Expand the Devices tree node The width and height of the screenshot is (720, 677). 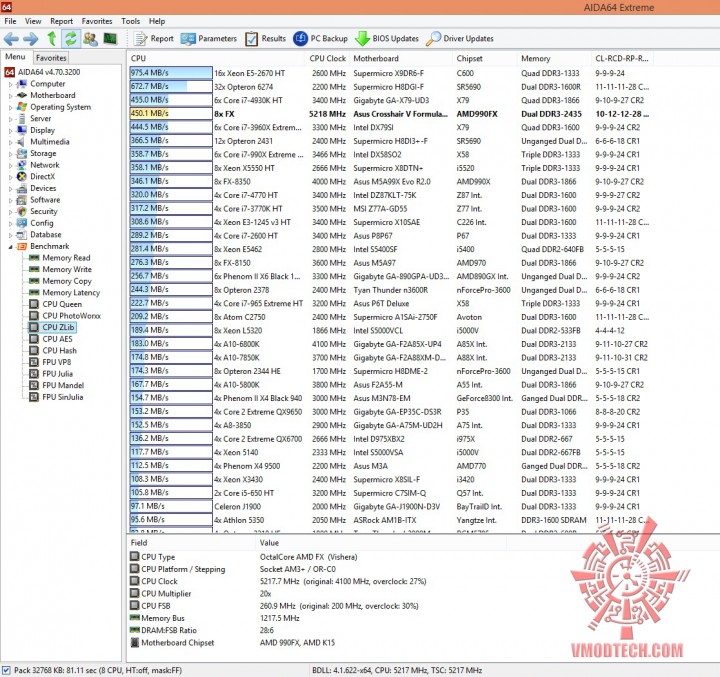[10, 188]
